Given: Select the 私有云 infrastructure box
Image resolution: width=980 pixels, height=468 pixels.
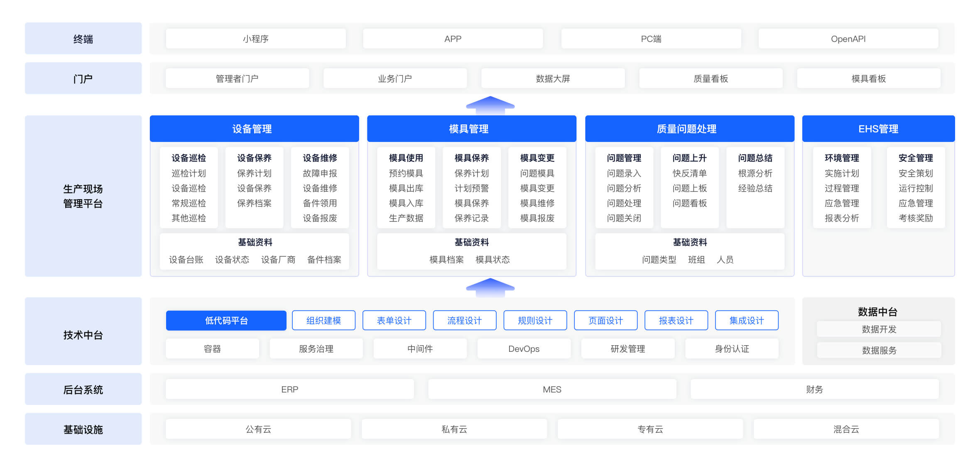Looking at the screenshot, I should (454, 429).
